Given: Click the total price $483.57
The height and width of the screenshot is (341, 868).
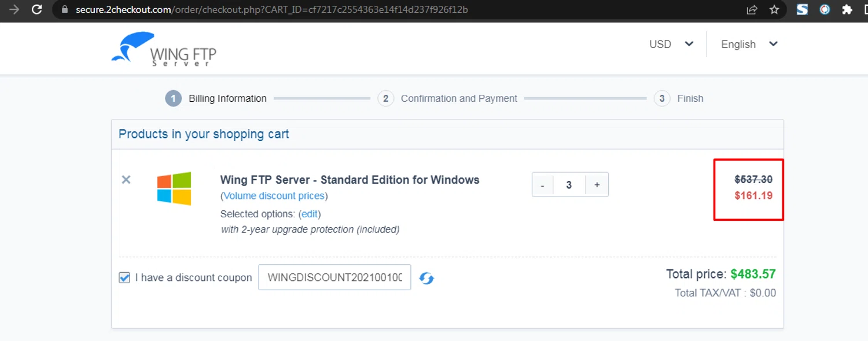Looking at the screenshot, I should 753,274.
